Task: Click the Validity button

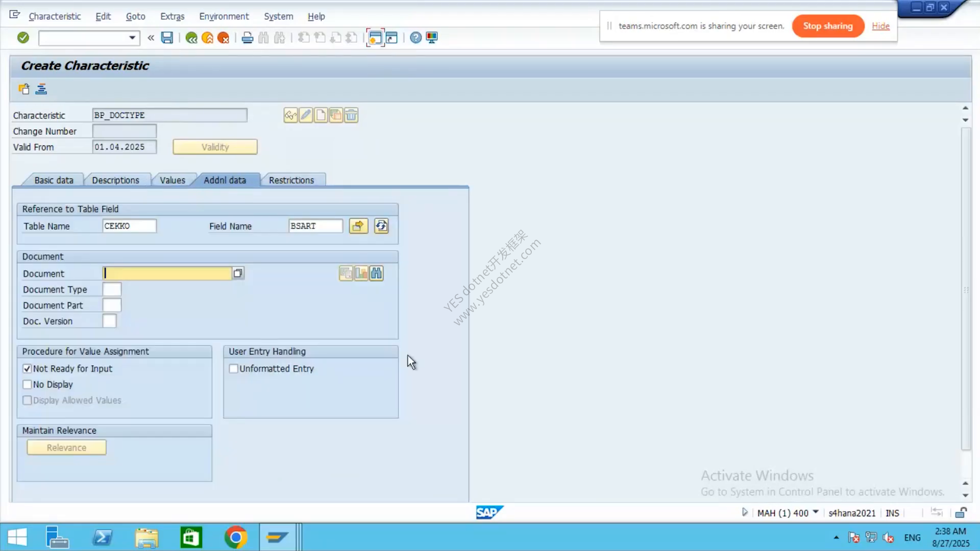Action: coord(215,147)
